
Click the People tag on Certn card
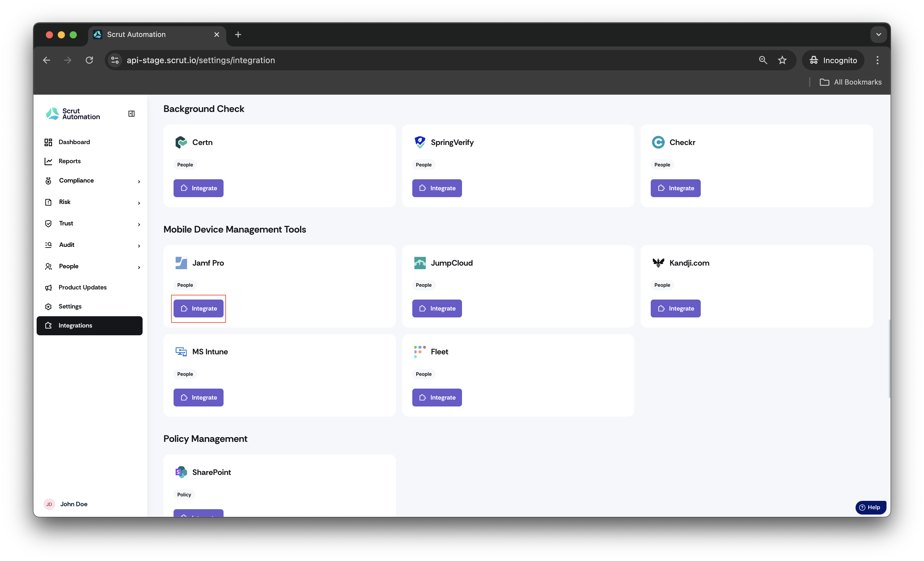click(185, 165)
